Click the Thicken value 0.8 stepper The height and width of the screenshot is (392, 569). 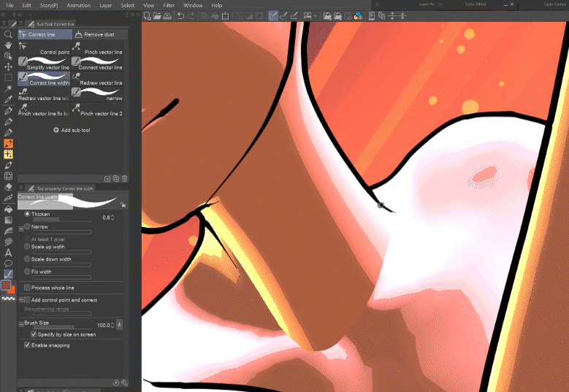tap(112, 218)
